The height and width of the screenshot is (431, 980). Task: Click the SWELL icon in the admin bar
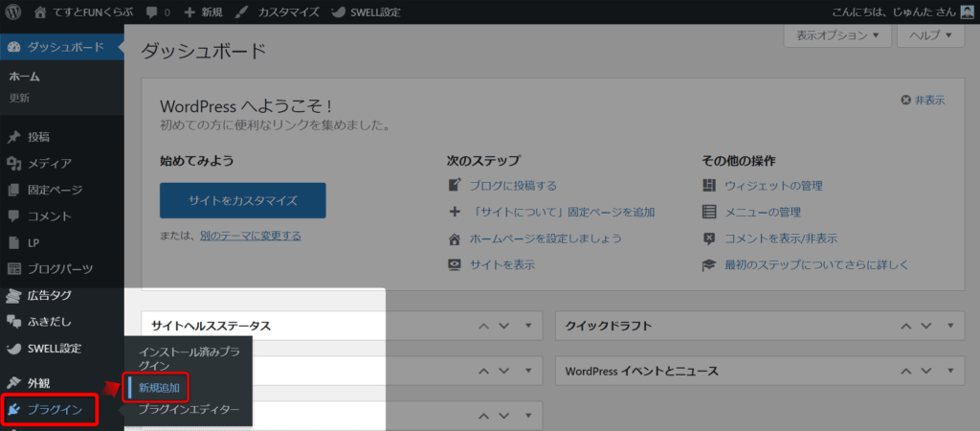(338, 11)
